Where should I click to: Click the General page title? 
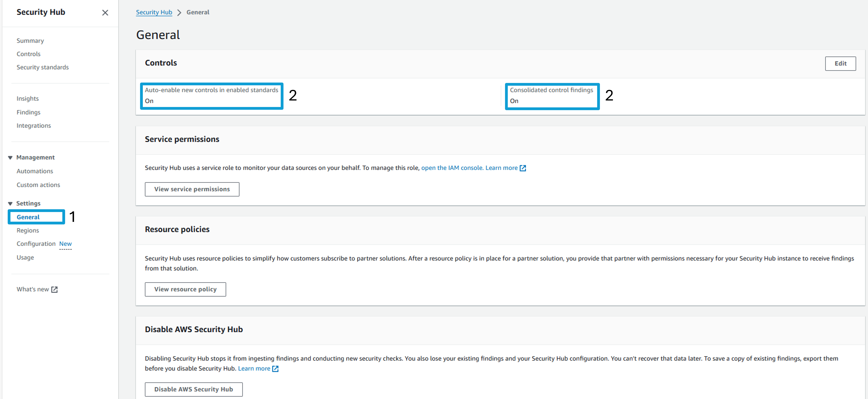pyautogui.click(x=158, y=35)
